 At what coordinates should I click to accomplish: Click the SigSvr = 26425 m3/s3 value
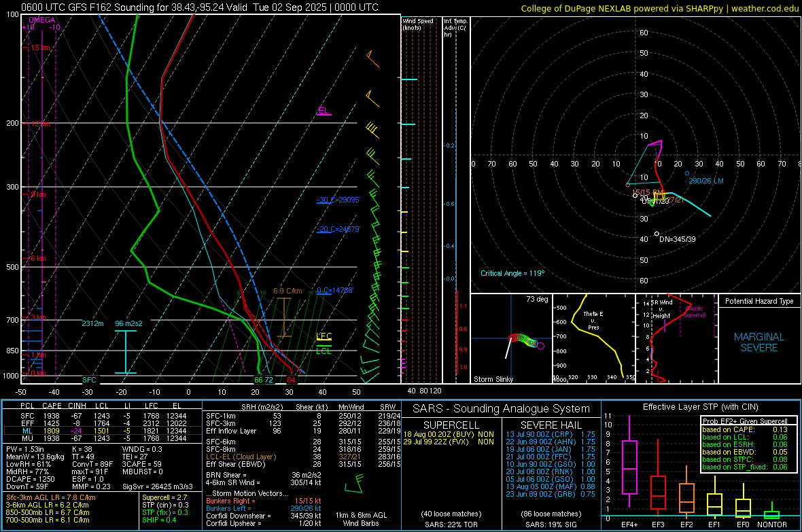pos(158,487)
